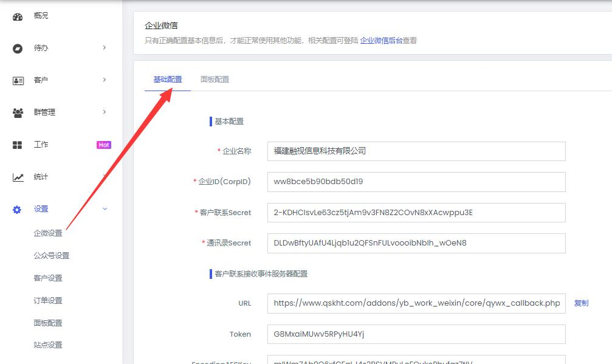The image size is (612, 364).
Task: Click the 客户联系接收事件服务器配置 section heading
Action: click(261, 274)
